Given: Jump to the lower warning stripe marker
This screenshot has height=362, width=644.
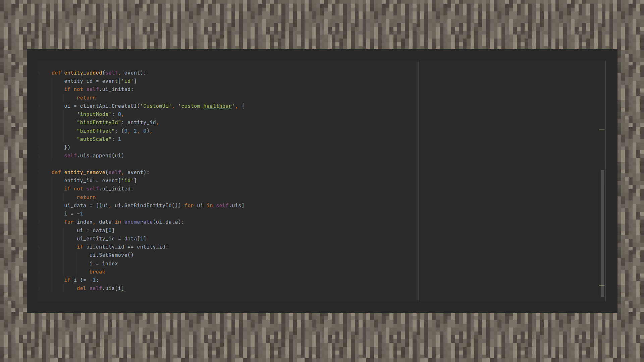Looking at the screenshot, I should point(602,285).
